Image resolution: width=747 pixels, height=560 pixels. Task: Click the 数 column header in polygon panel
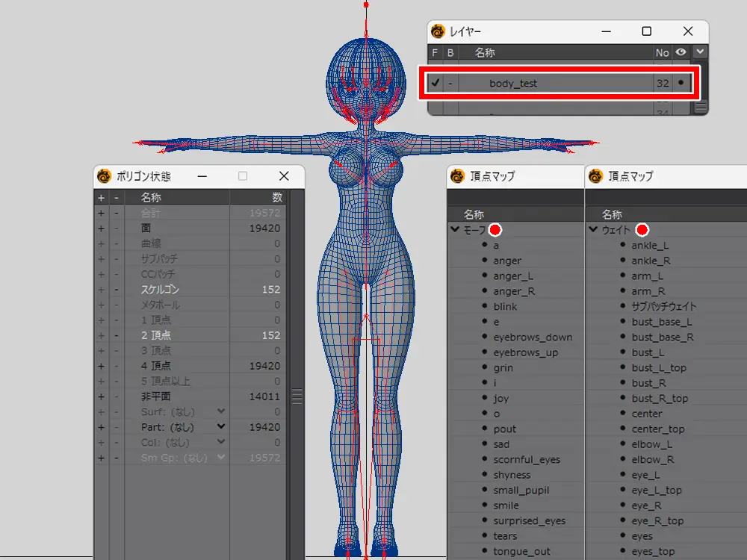[x=277, y=198]
